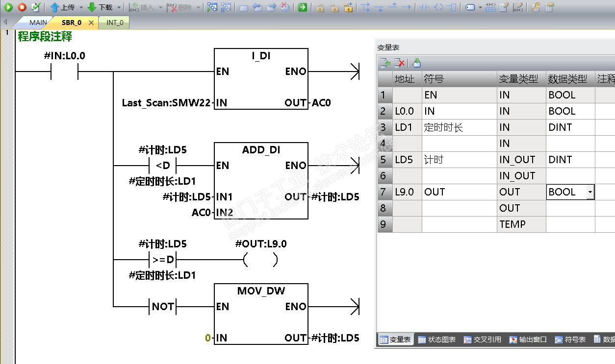Open the 变量表 bottom panel tab
Screen dimensions: 615x364
point(395,340)
